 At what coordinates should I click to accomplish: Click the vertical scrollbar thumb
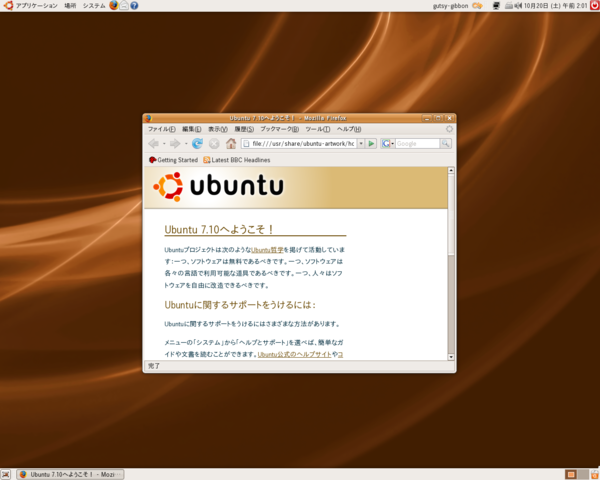click(451, 215)
